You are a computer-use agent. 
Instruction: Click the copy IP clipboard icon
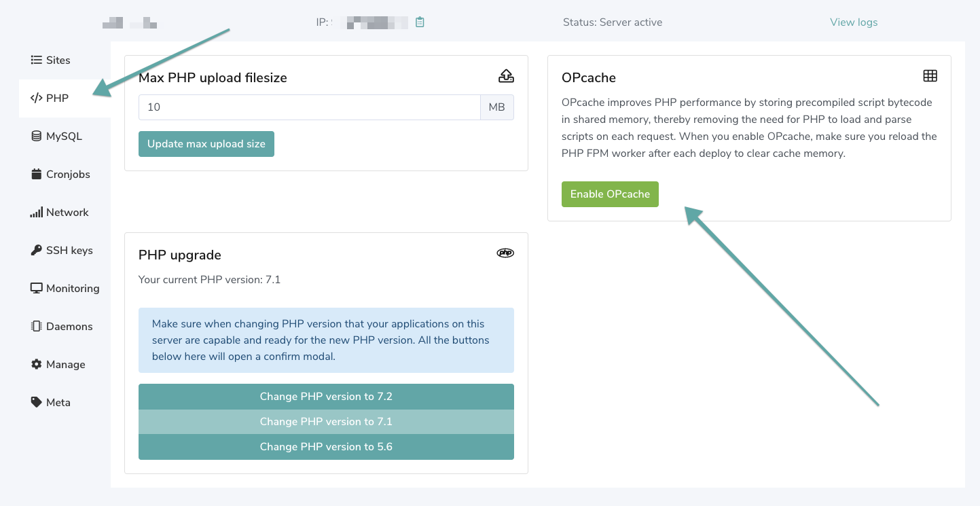[x=420, y=22]
